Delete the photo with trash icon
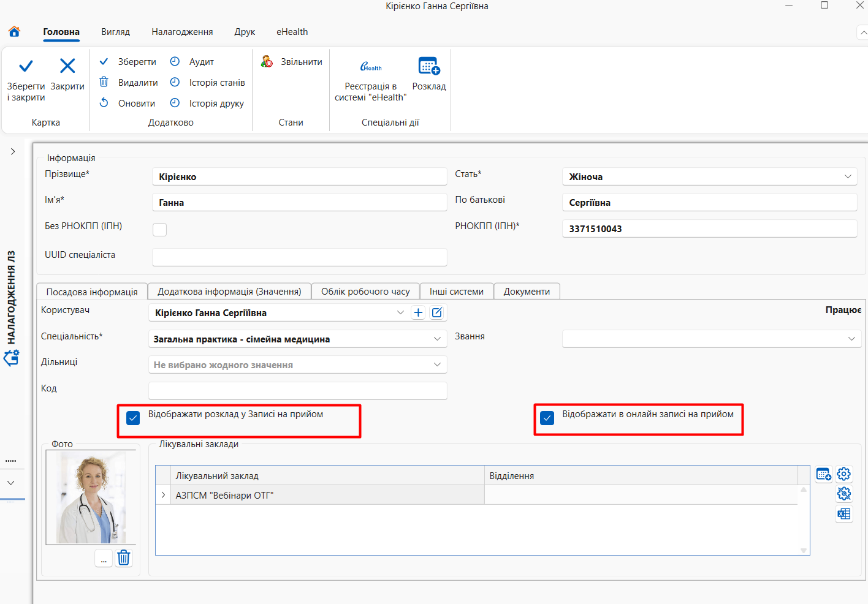Viewport: 868px width, 604px height. (124, 557)
